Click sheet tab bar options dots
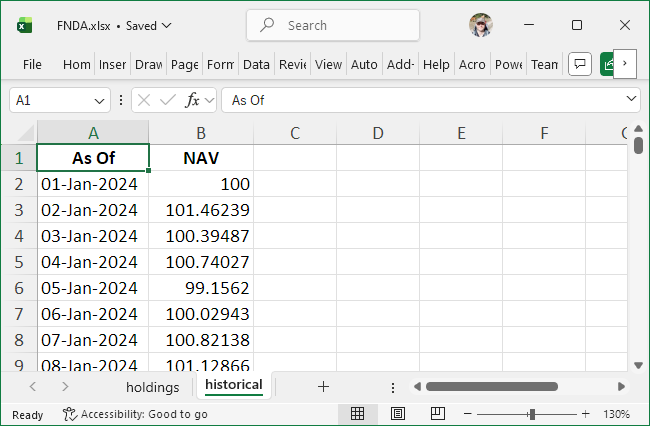 [393, 387]
